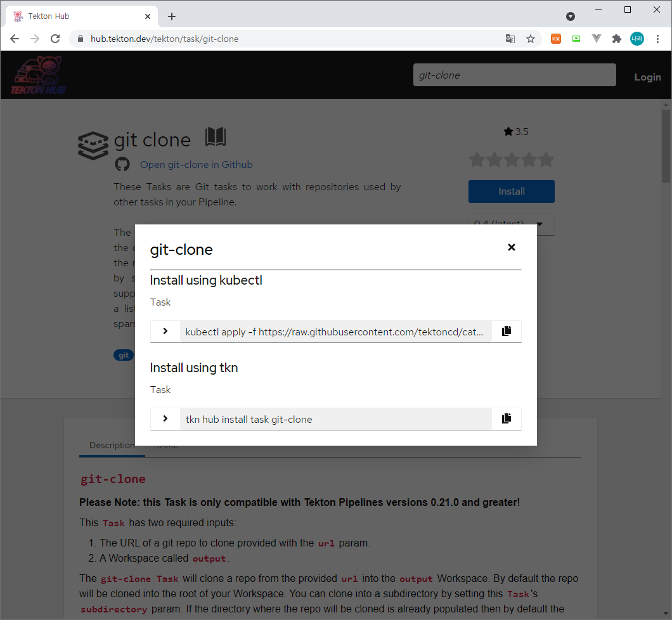Copy the kubectl apply command
Image resolution: width=672 pixels, height=620 pixels.
coord(507,331)
